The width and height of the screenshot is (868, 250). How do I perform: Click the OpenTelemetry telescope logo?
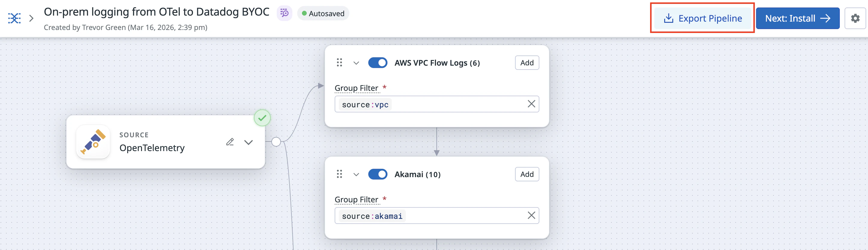pyautogui.click(x=93, y=142)
